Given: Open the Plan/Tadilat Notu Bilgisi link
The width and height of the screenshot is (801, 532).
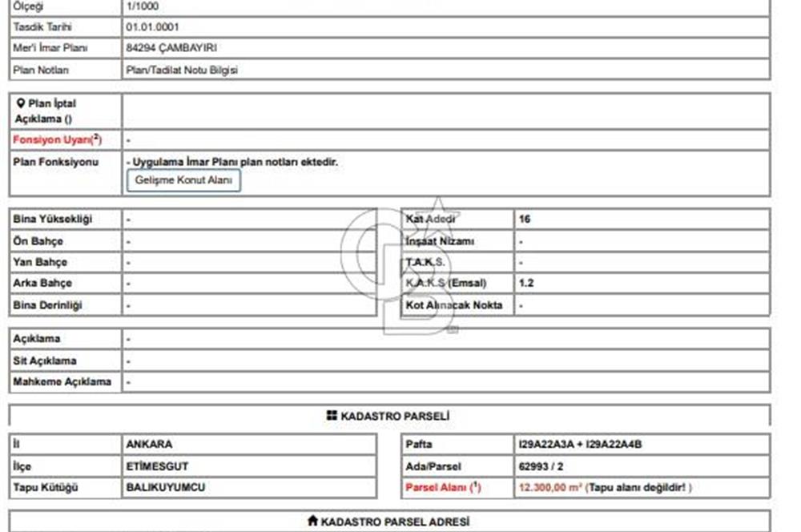Looking at the screenshot, I should click(x=182, y=70).
